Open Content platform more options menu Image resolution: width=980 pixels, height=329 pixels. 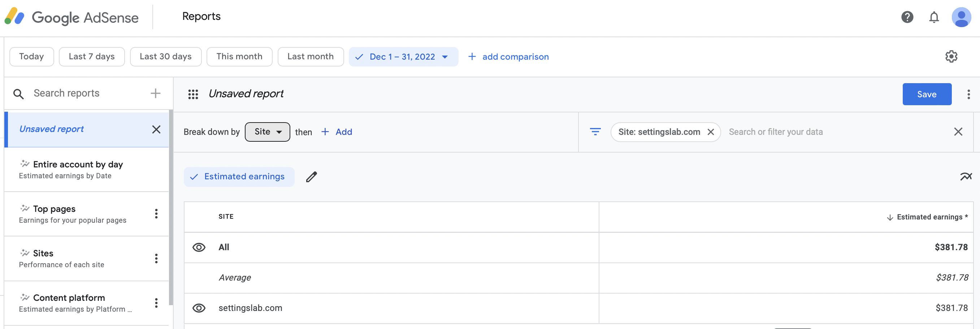coord(156,303)
